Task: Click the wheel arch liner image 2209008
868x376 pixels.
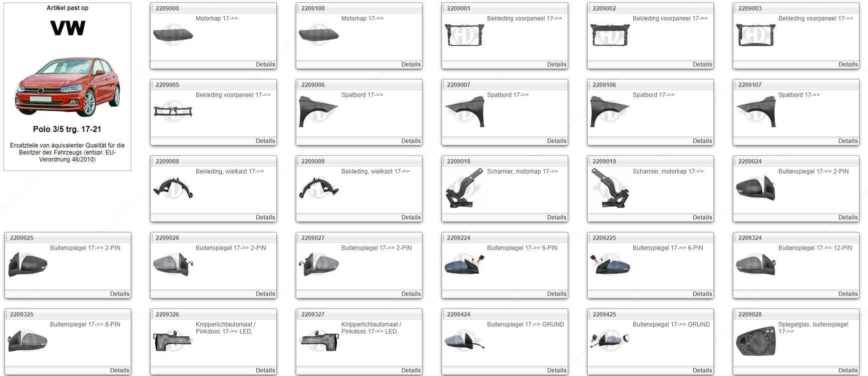Action: (x=173, y=188)
